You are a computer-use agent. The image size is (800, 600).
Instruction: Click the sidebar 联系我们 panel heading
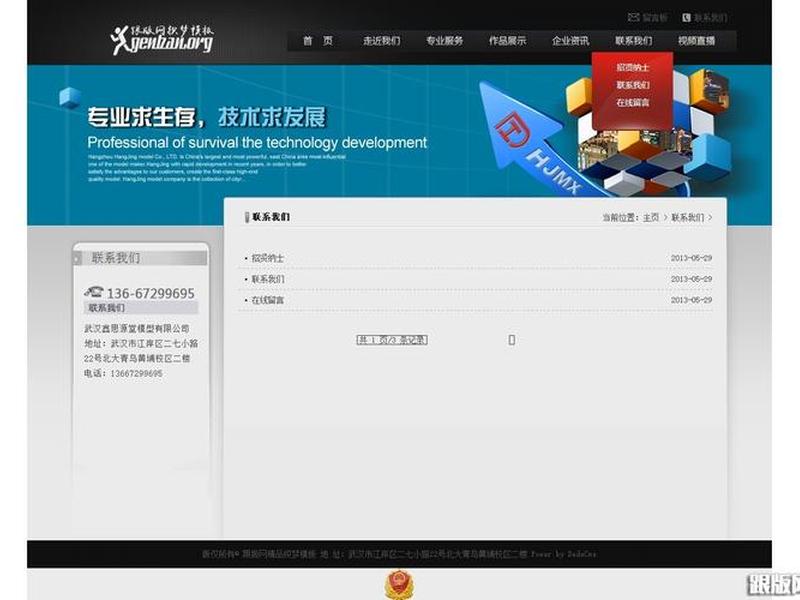(140, 258)
